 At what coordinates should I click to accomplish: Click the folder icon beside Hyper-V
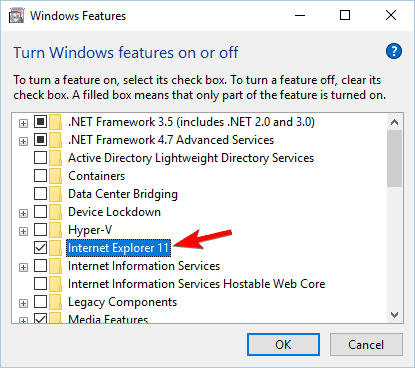pyautogui.click(x=55, y=230)
